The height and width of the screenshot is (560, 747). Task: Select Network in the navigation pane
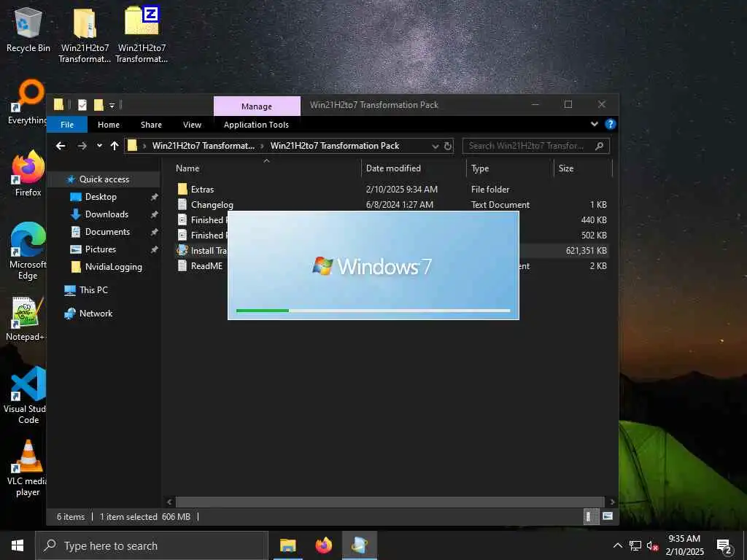click(x=96, y=314)
